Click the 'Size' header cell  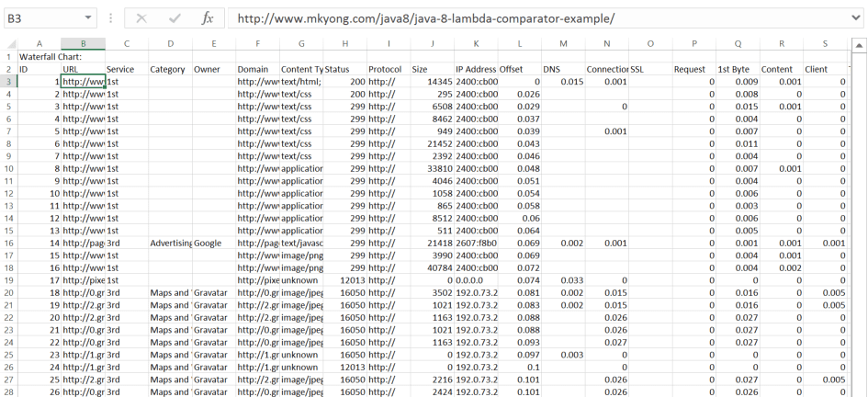coord(433,69)
